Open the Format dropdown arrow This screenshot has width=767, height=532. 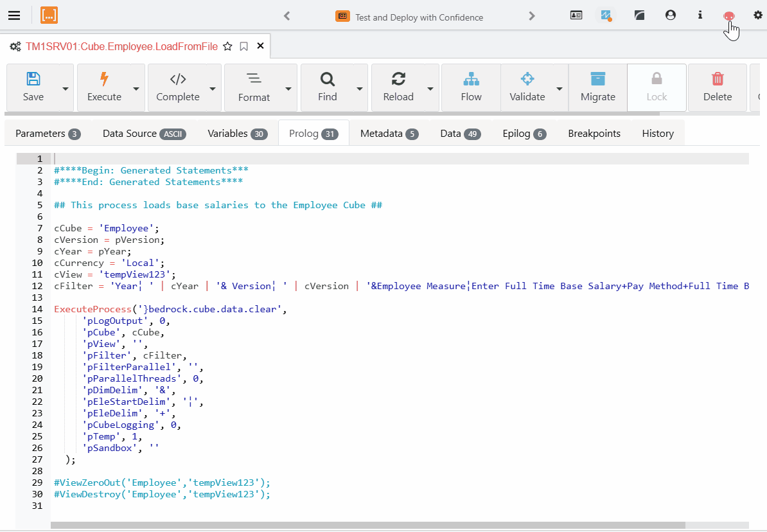point(288,89)
